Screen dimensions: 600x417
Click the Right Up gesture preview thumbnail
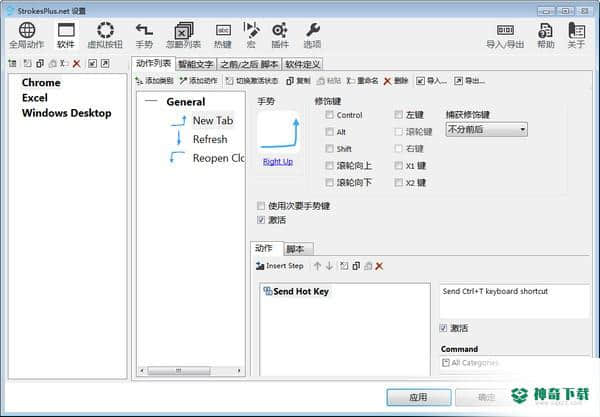278,132
